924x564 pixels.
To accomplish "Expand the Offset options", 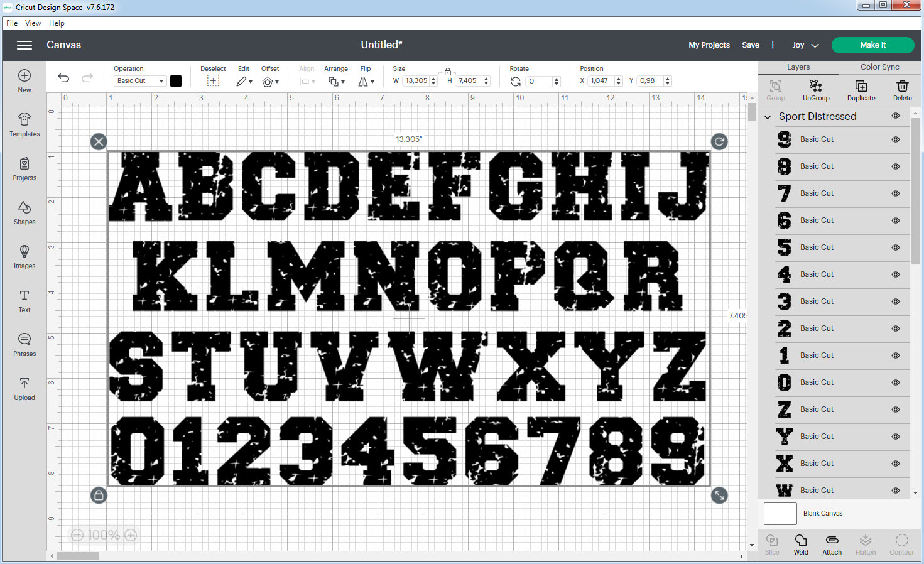I will tap(271, 81).
